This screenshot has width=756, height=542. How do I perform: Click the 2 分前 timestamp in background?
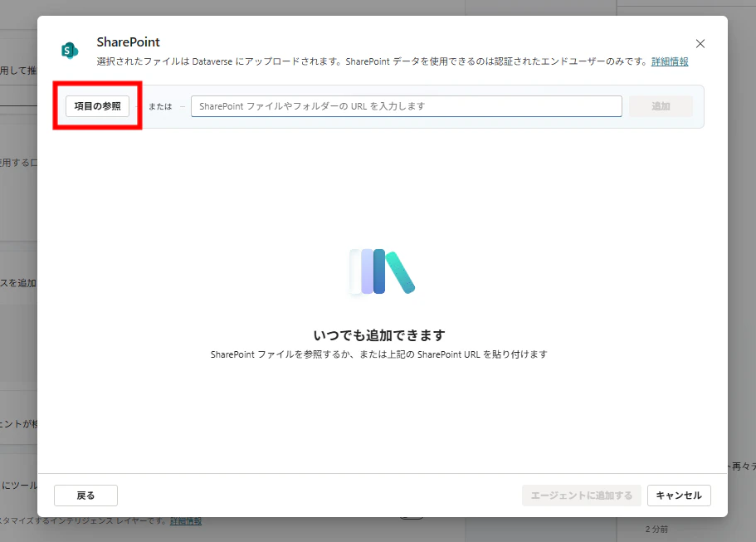pyautogui.click(x=656, y=530)
